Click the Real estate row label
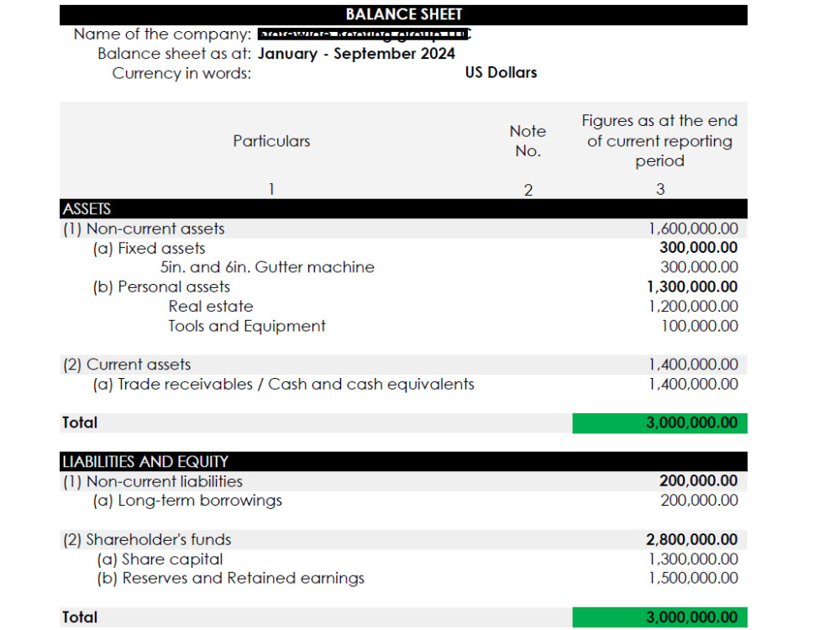 211,307
